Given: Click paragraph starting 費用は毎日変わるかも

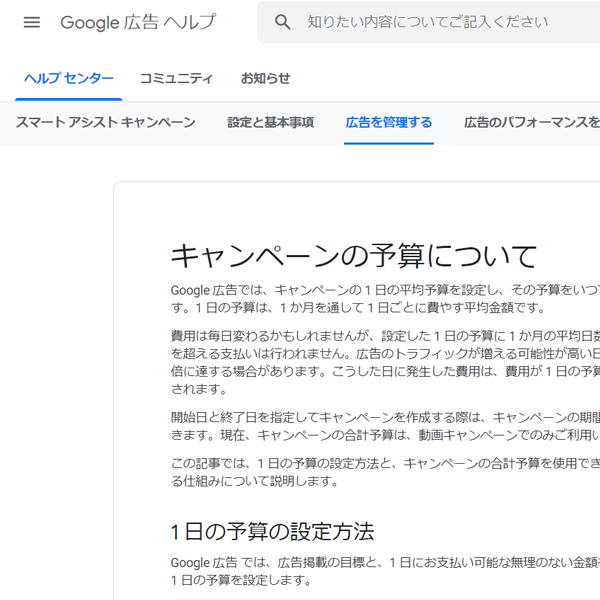Looking at the screenshot, I should click(385, 363).
